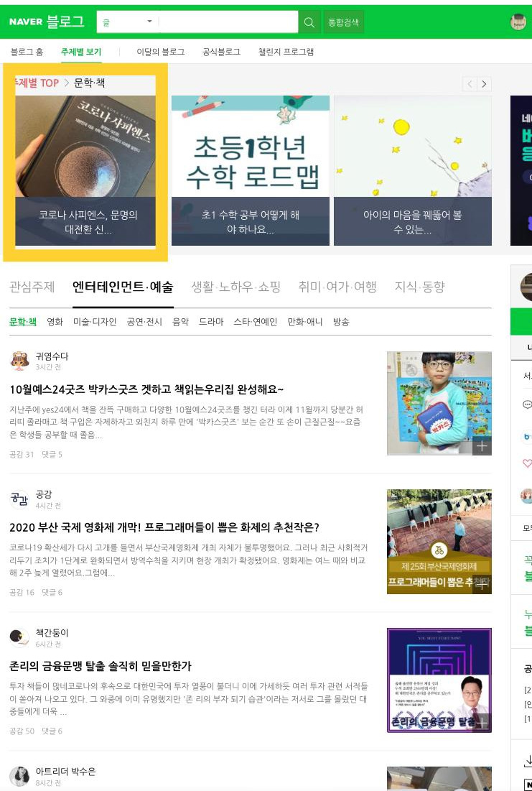Open the profile avatar in header
532x791 pixels.
[518, 22]
